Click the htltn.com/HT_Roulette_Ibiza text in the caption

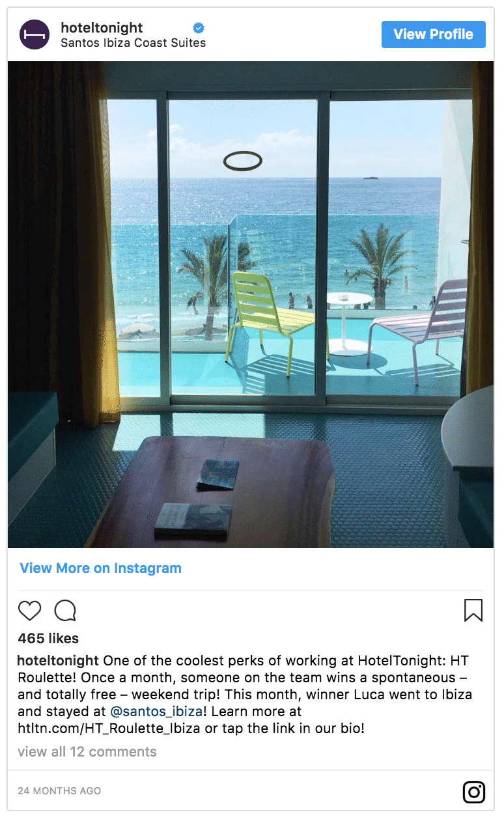pyautogui.click(x=109, y=728)
